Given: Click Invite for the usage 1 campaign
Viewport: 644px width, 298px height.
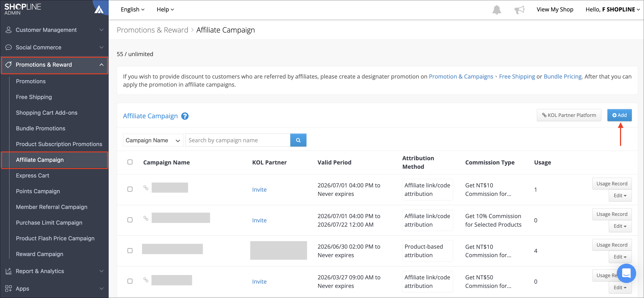Looking at the screenshot, I should click(259, 190).
